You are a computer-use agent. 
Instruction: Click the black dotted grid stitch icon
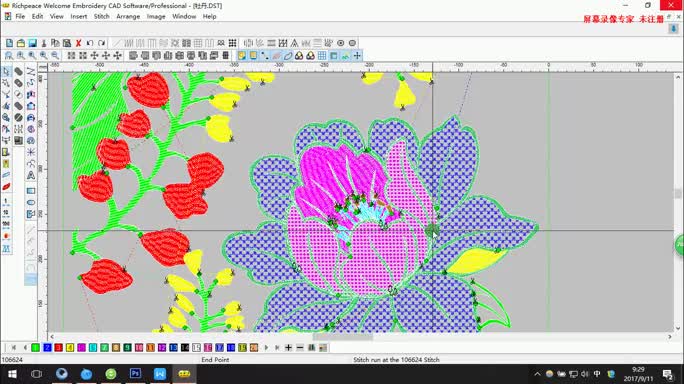coord(233,43)
